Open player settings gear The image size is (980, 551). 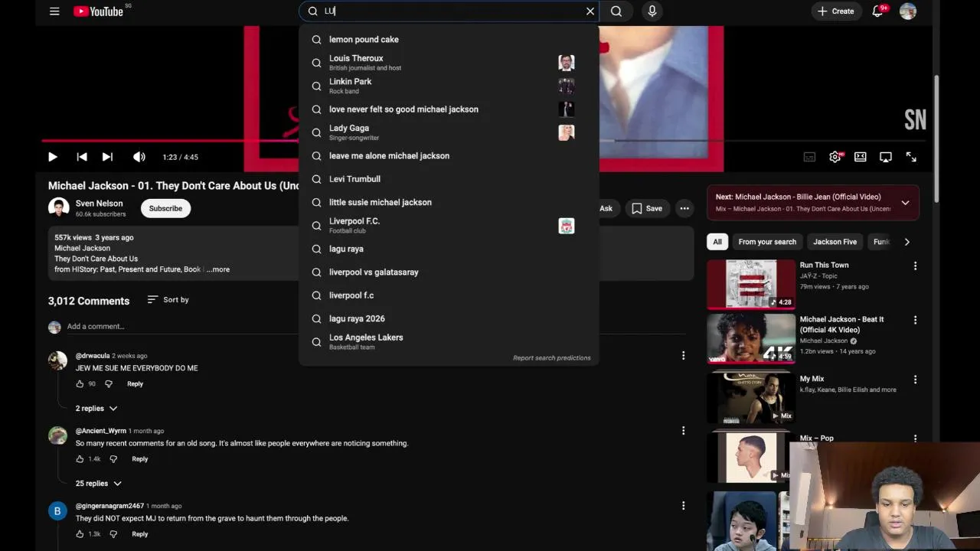click(835, 157)
